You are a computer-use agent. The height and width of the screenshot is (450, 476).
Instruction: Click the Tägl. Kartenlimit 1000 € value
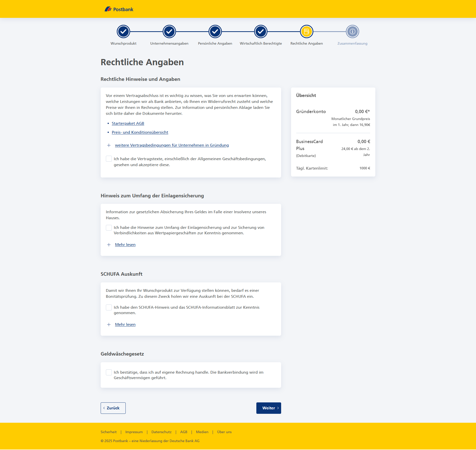click(365, 168)
